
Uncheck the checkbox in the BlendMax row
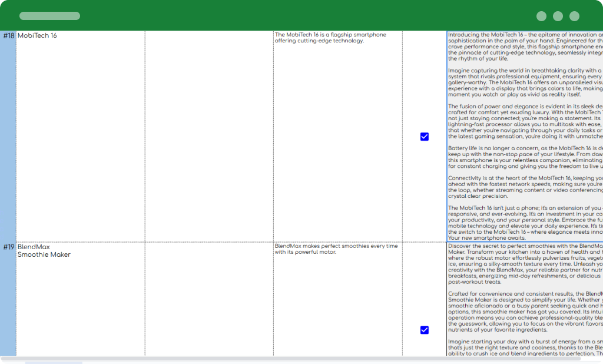point(424,330)
